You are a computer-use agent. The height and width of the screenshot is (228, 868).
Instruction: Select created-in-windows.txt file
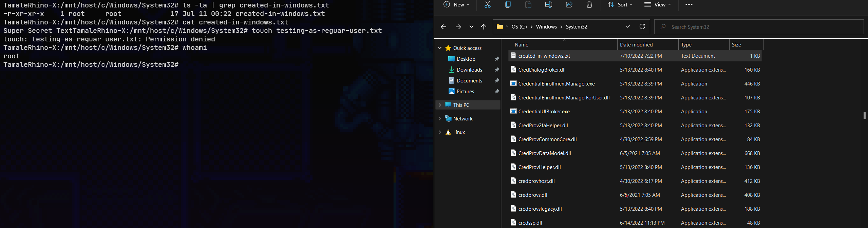click(x=635, y=56)
